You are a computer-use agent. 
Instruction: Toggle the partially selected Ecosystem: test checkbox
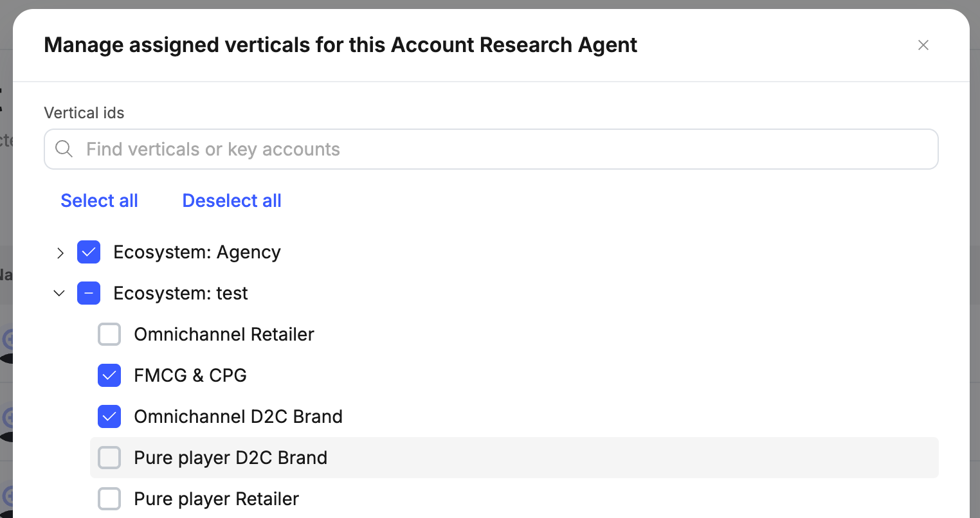pos(89,293)
